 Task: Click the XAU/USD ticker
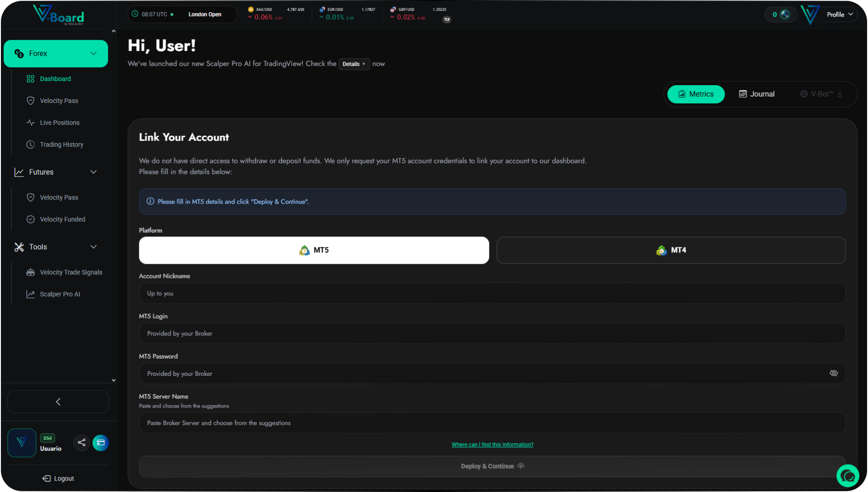(276, 14)
